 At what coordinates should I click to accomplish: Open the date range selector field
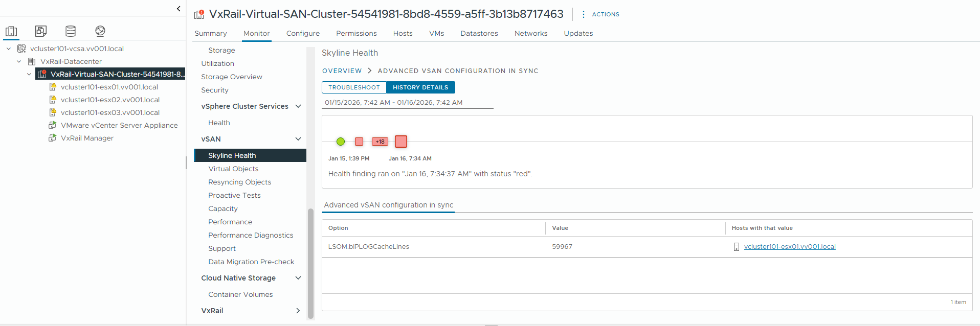(x=408, y=103)
